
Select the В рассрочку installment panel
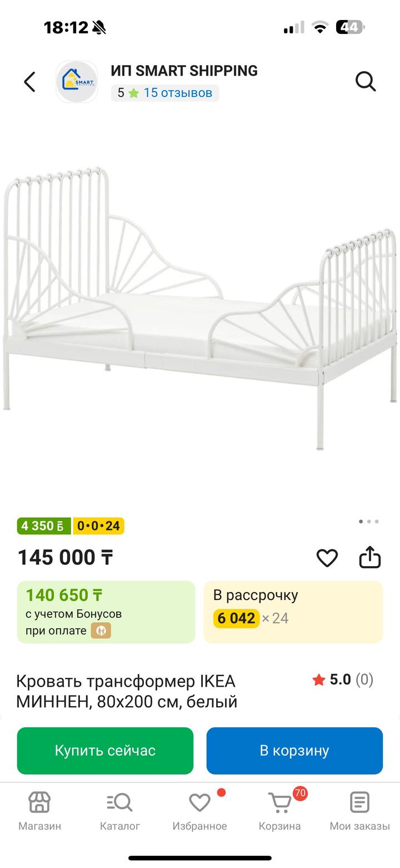pyautogui.click(x=293, y=612)
